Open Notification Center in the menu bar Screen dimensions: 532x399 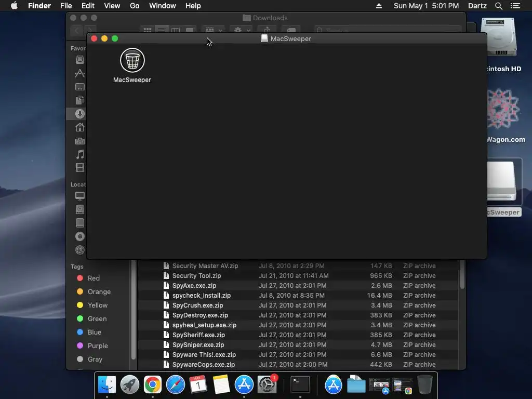[515, 6]
